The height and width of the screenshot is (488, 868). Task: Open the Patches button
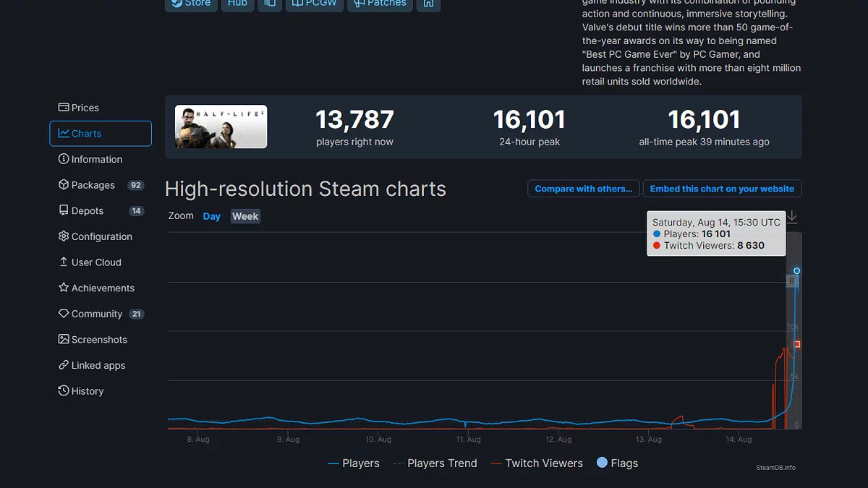coord(380,4)
